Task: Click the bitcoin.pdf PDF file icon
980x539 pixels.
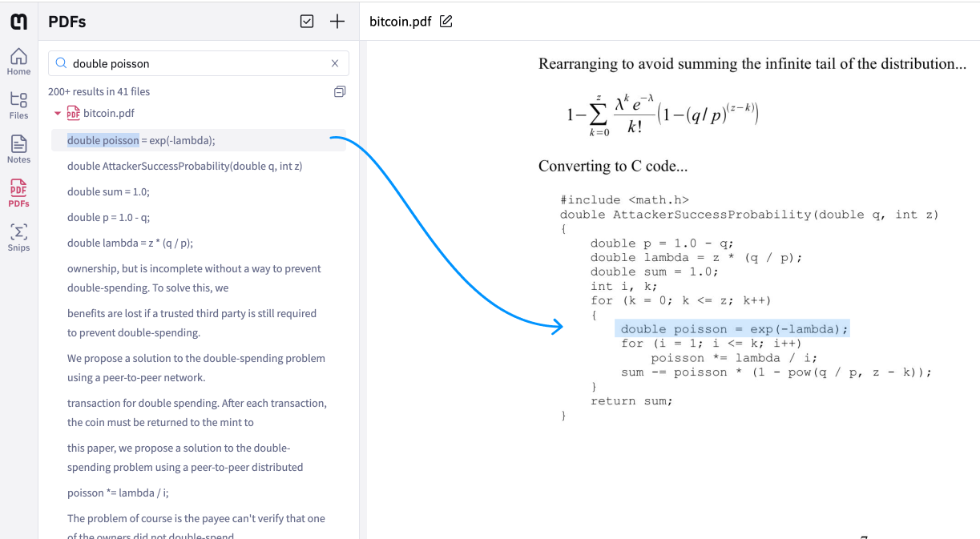Action: pos(73,114)
